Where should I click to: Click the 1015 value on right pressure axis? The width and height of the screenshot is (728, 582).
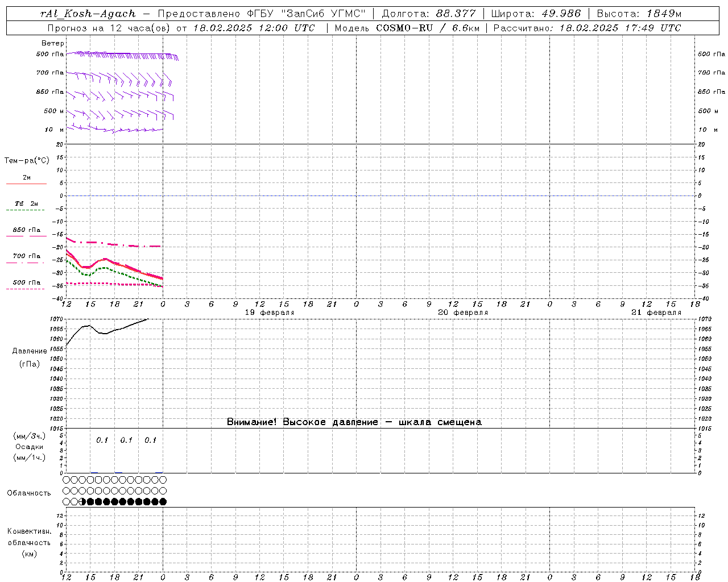click(705, 429)
